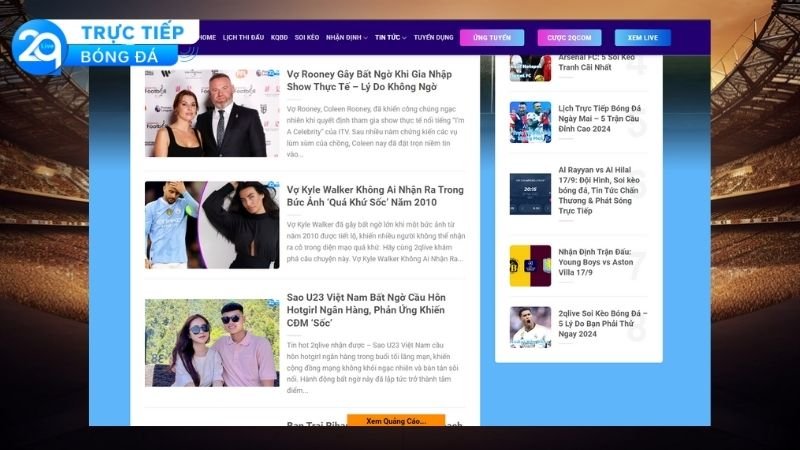Image resolution: width=800 pixels, height=450 pixels.
Task: Click the Young Boys vs Aston Villa thumbnail
Action: click(x=530, y=266)
